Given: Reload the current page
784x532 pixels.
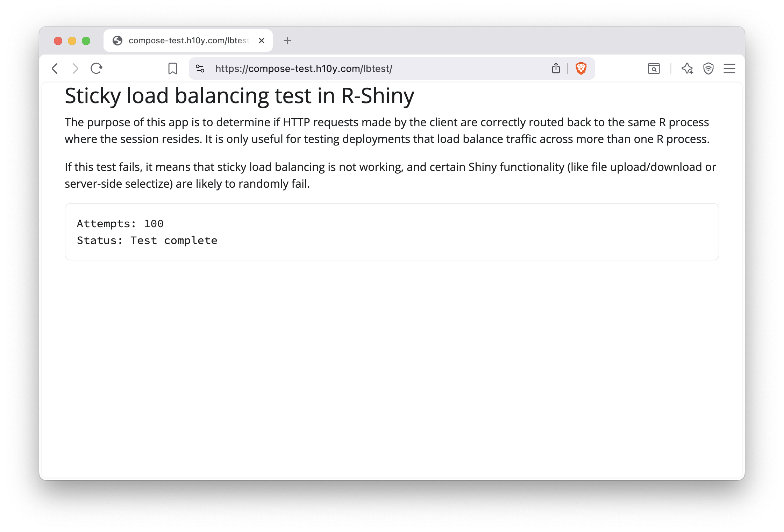Looking at the screenshot, I should [x=96, y=69].
